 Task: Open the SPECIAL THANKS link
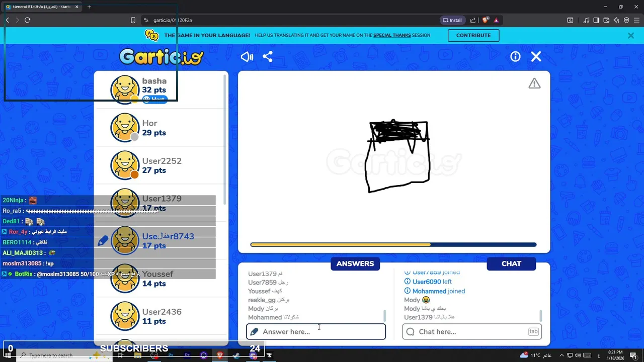click(x=392, y=36)
